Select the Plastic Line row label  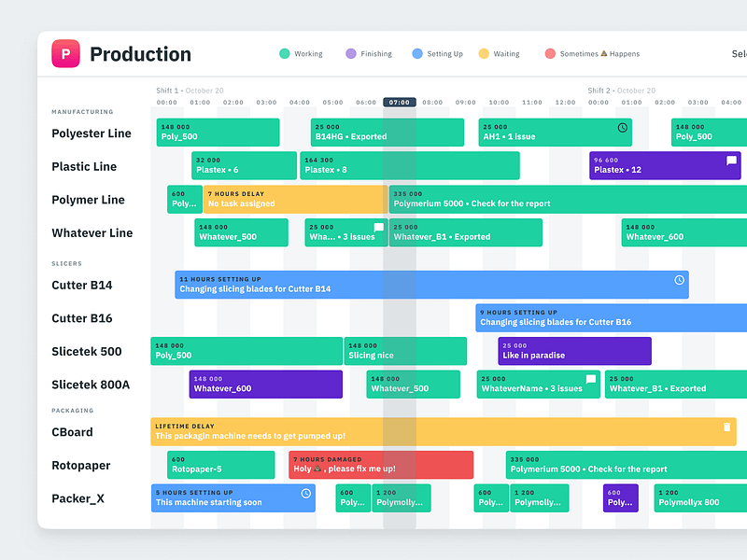84,167
